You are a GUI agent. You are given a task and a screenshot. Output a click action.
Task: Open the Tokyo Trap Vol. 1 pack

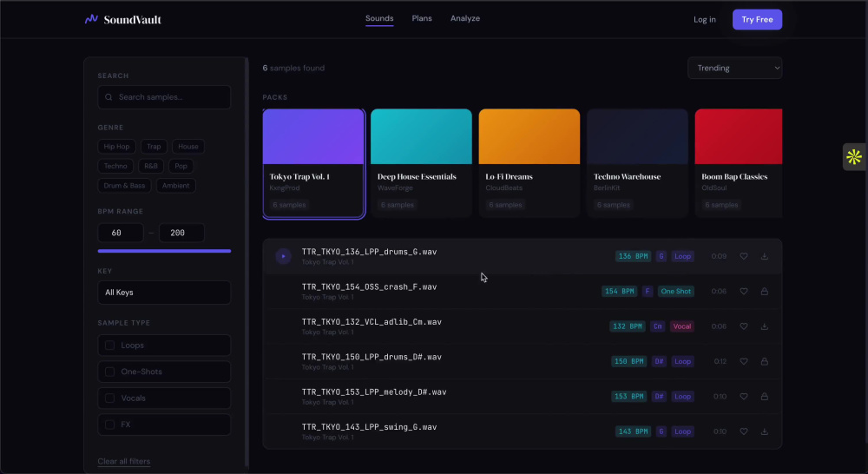(313, 163)
